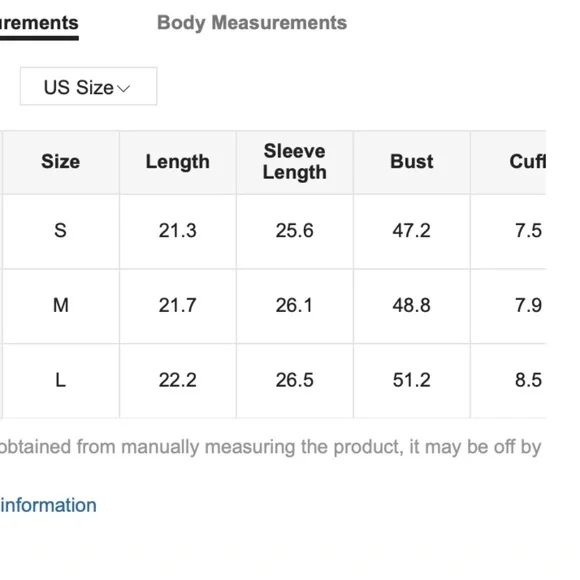580x580 pixels.
Task: Click the 26.1 sleeve length value
Action: pos(294,306)
